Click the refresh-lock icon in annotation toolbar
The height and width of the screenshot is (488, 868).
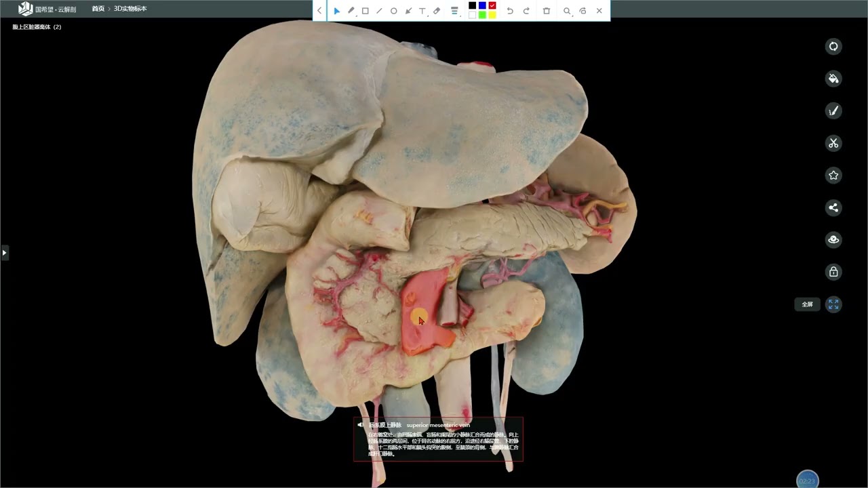pos(583,11)
